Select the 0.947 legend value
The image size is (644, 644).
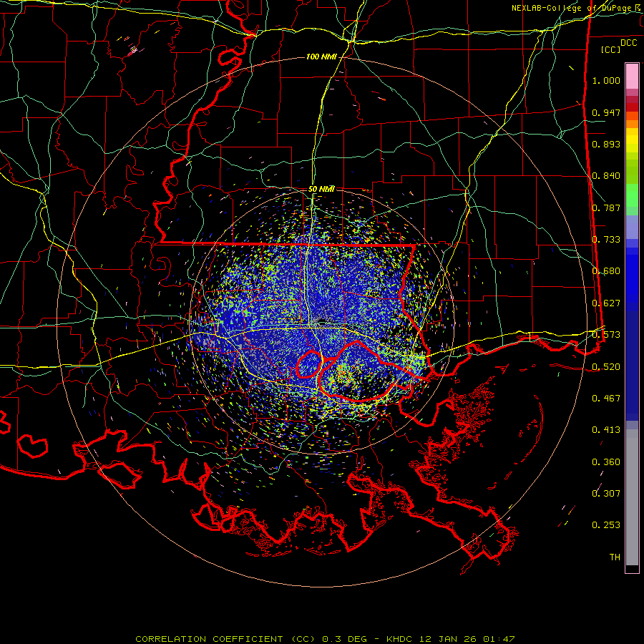click(606, 112)
